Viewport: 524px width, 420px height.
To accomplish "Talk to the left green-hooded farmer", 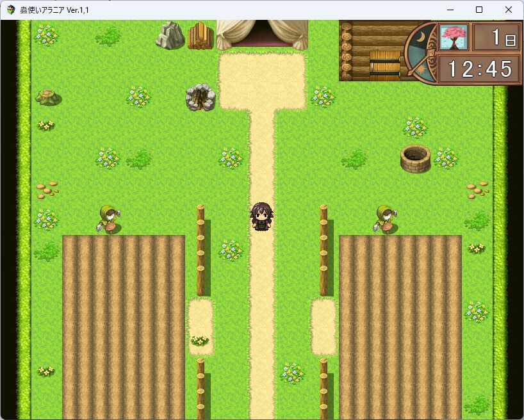I will [109, 219].
